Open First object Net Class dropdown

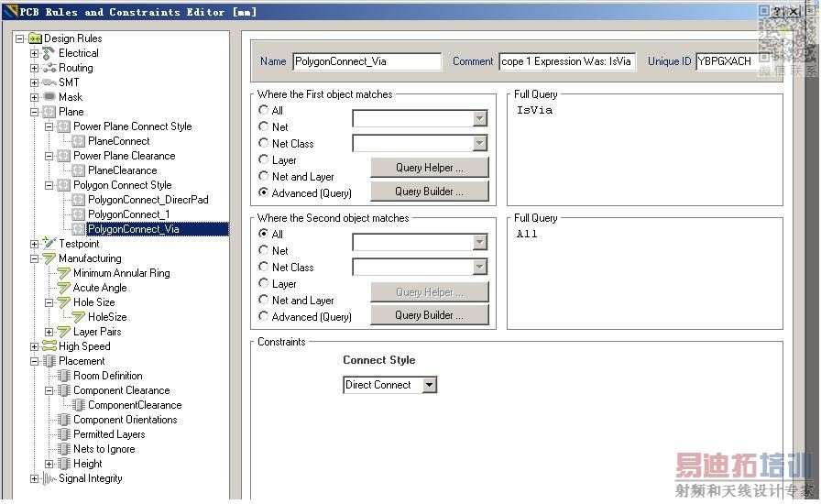(x=479, y=143)
